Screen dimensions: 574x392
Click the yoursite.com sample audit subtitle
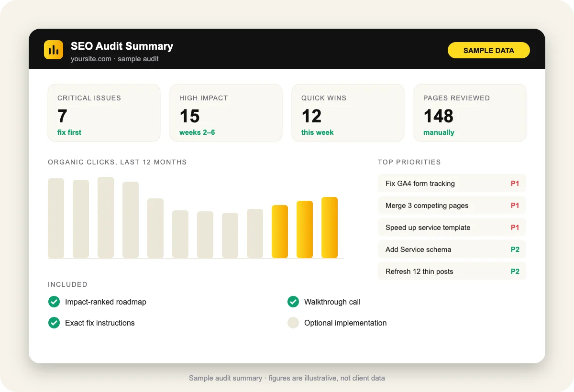[x=115, y=59]
